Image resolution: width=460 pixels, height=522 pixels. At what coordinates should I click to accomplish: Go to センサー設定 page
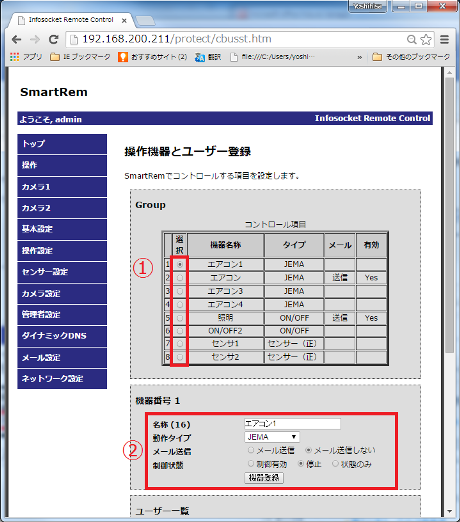click(x=62, y=272)
